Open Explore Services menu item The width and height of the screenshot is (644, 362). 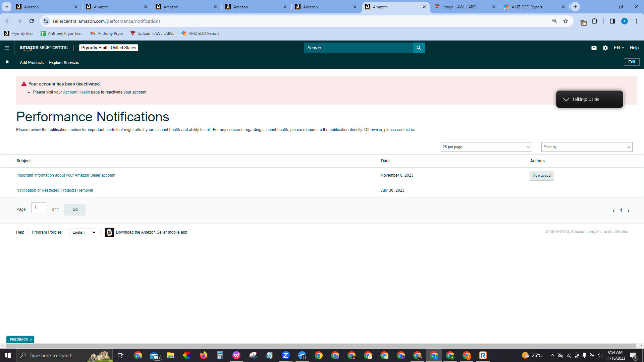click(64, 63)
